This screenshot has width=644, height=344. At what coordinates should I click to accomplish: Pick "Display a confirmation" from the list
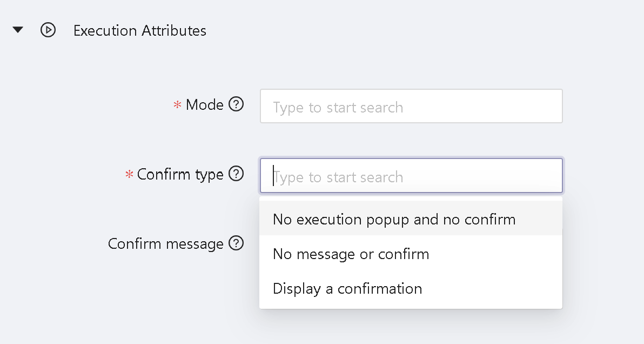[347, 288]
